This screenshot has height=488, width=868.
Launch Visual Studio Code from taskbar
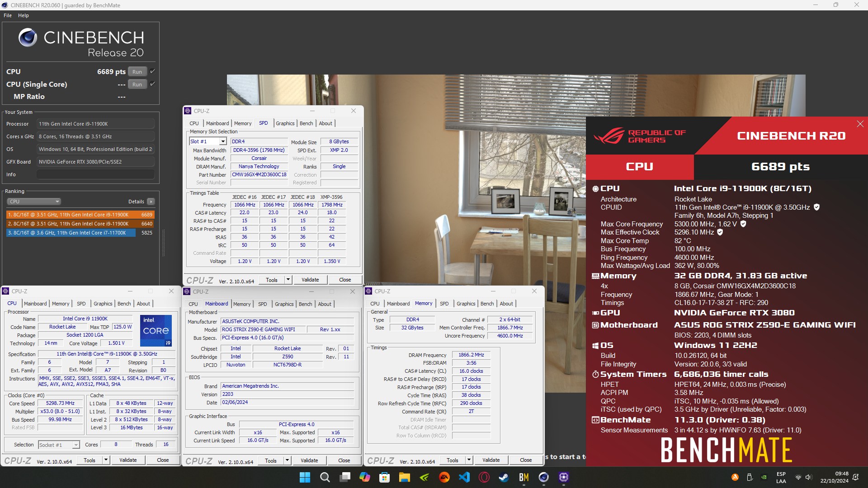tap(464, 477)
